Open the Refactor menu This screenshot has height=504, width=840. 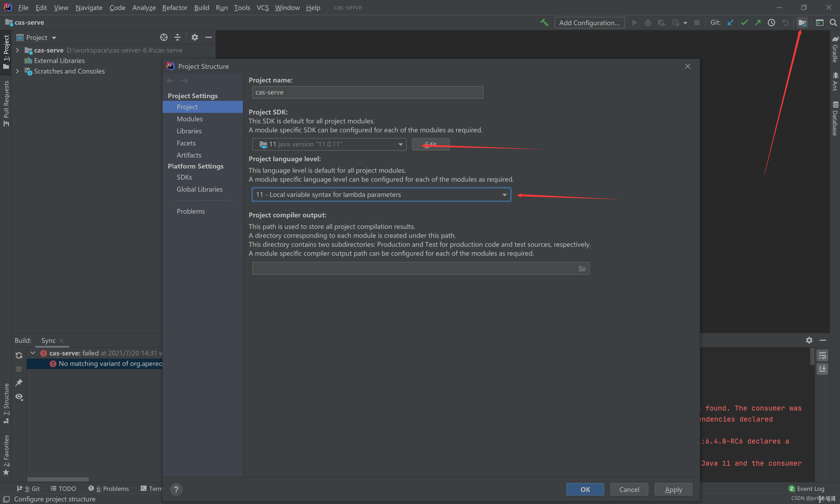[x=175, y=7]
